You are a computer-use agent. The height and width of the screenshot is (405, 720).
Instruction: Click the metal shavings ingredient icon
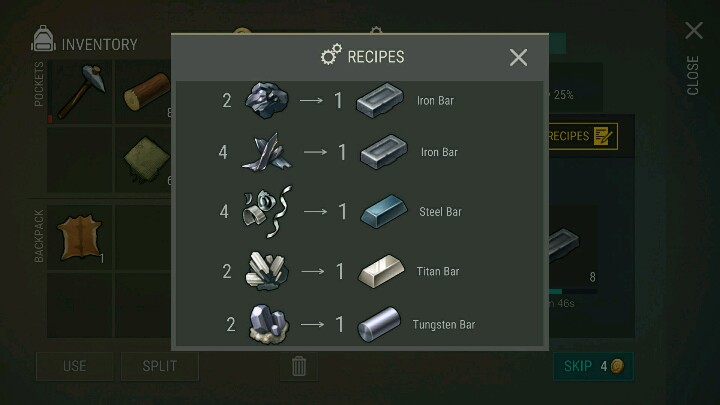coord(267,211)
